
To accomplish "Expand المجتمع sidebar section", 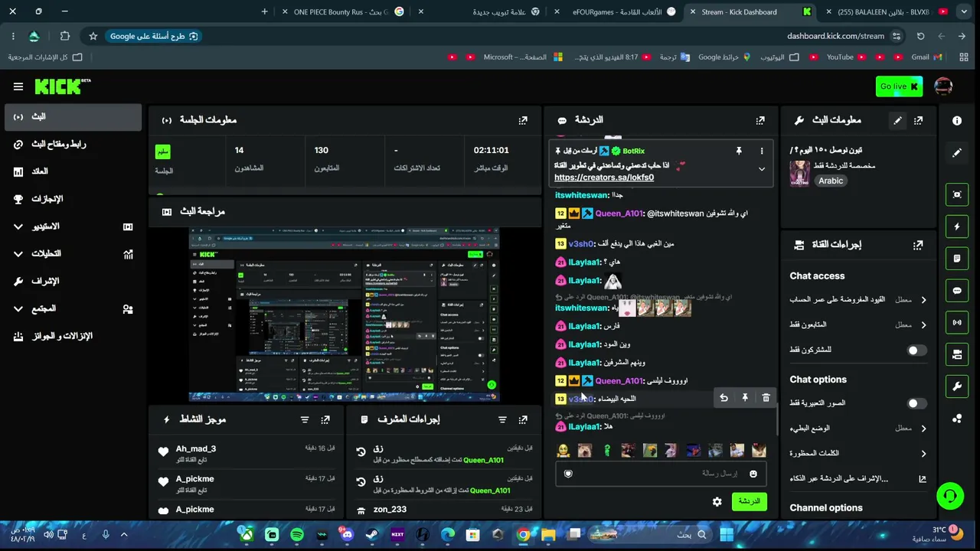I will point(71,308).
